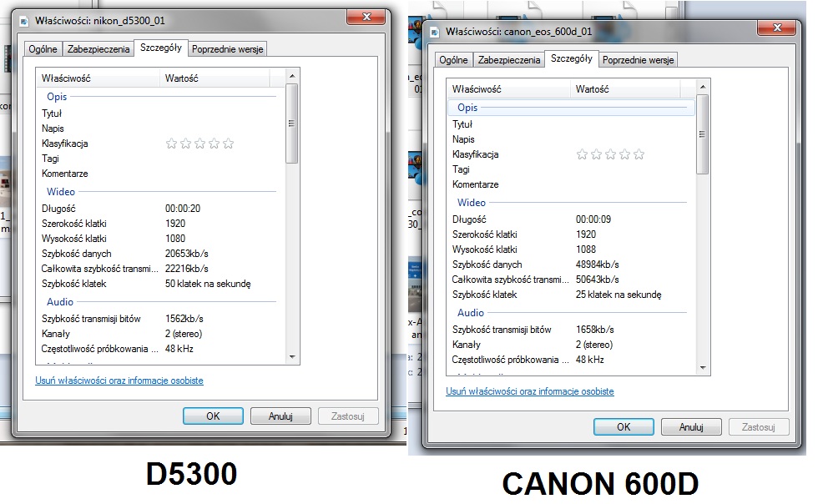This screenshot has width=828, height=504.
Task: Click the Tytuł row in the nikon_d5300_01 window
Action: (160, 113)
